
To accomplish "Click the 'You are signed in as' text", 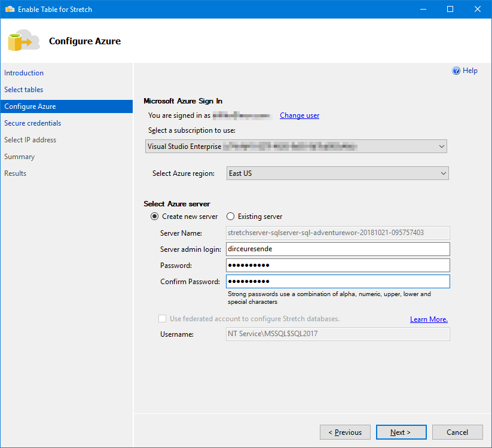I will [x=179, y=115].
